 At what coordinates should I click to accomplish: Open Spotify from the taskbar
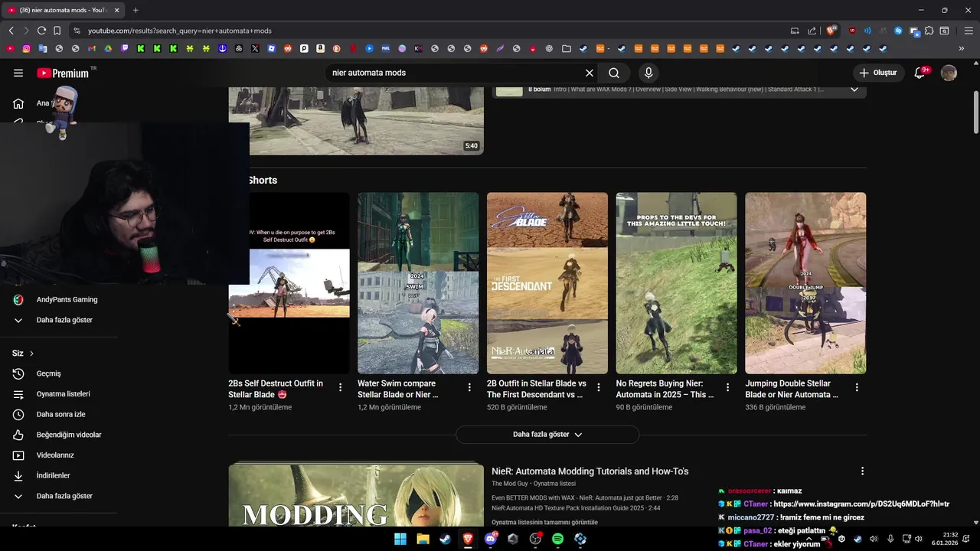[558, 539]
